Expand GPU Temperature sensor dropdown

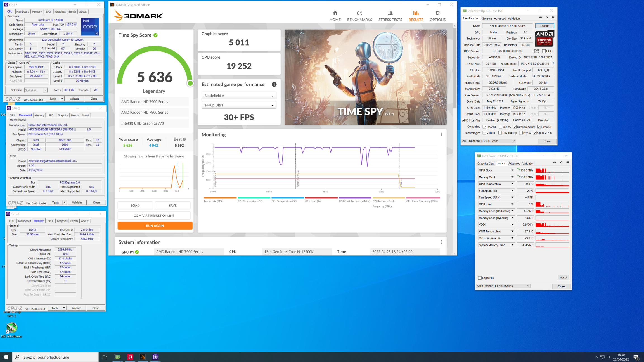coord(512,184)
